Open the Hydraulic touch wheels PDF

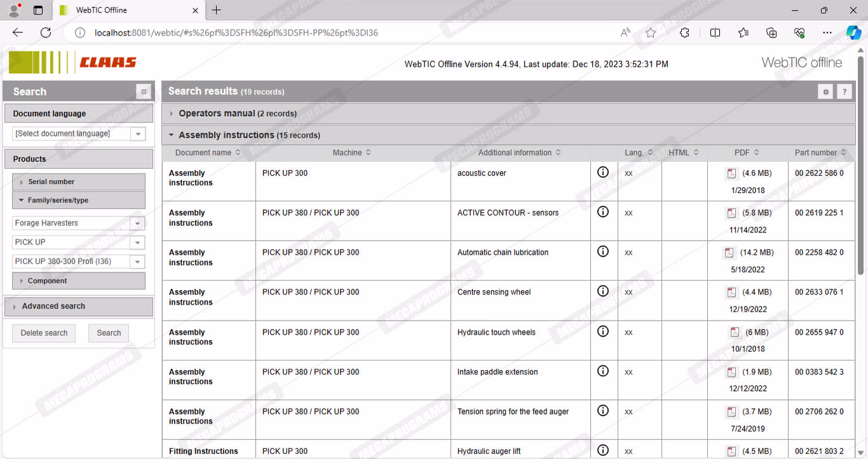click(735, 333)
